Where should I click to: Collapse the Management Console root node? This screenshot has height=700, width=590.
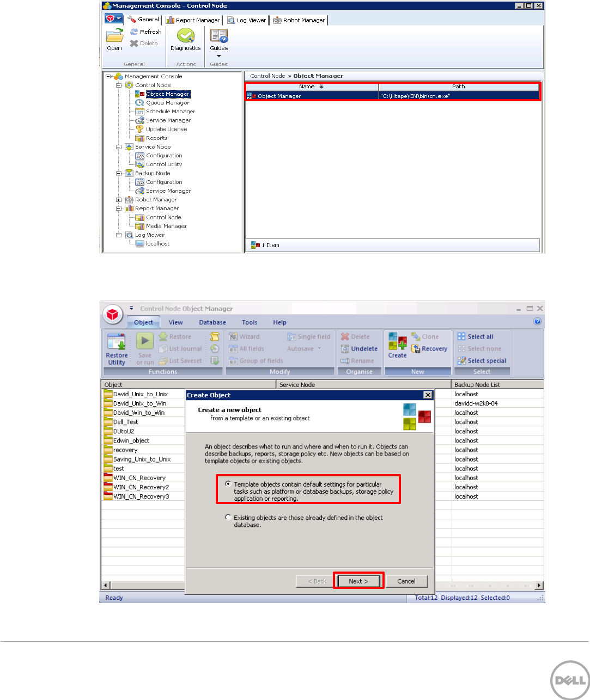click(108, 77)
